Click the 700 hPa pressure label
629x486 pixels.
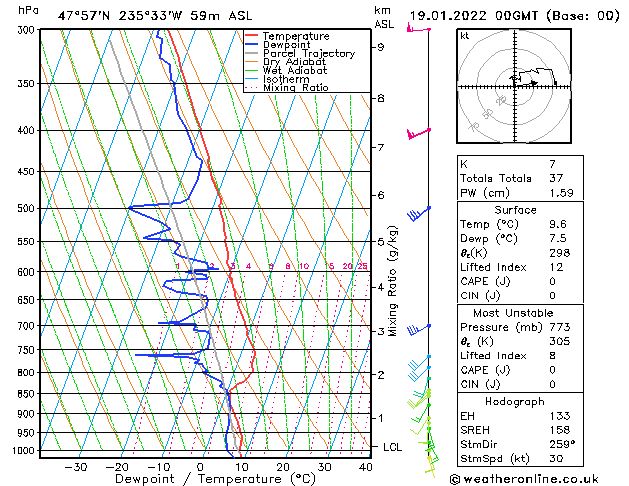click(x=28, y=326)
